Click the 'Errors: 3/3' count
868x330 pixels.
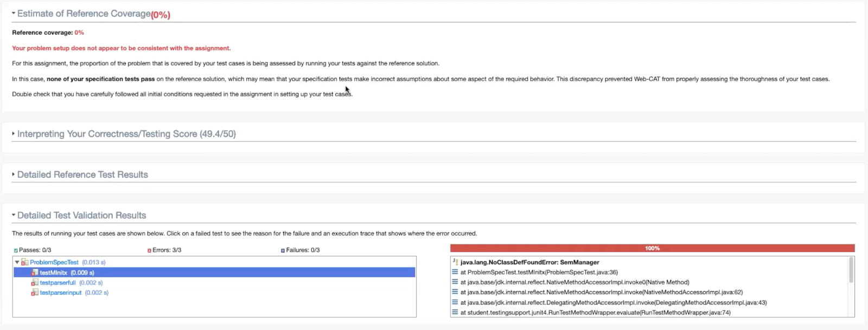pyautogui.click(x=167, y=250)
